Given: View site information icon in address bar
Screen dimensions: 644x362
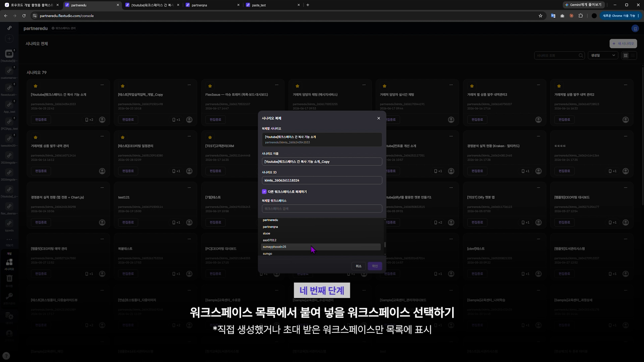Looking at the screenshot, I should point(35,16).
